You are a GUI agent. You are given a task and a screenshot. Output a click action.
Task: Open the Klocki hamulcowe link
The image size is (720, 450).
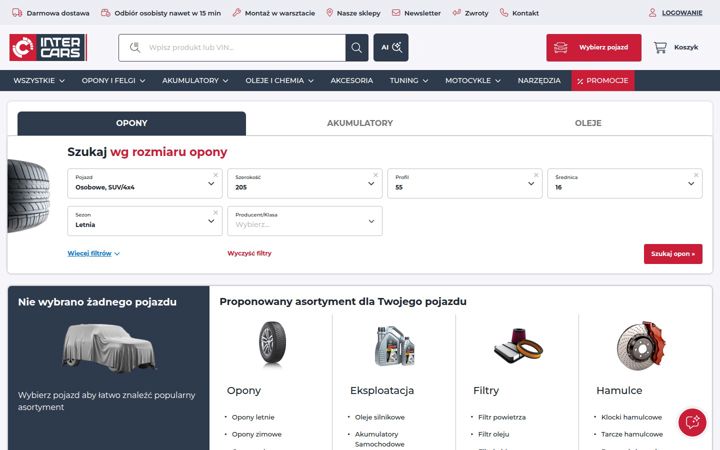pyautogui.click(x=631, y=417)
